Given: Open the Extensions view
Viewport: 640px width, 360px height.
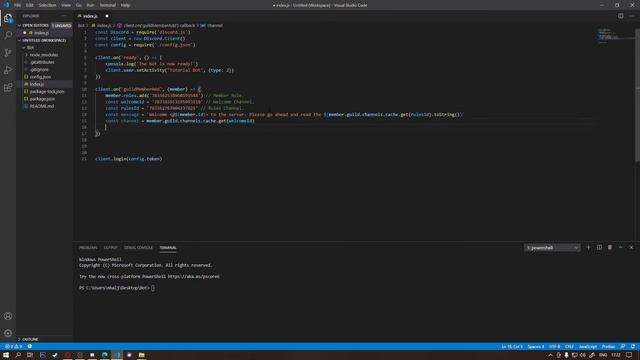Looking at the screenshot, I should [x=8, y=87].
